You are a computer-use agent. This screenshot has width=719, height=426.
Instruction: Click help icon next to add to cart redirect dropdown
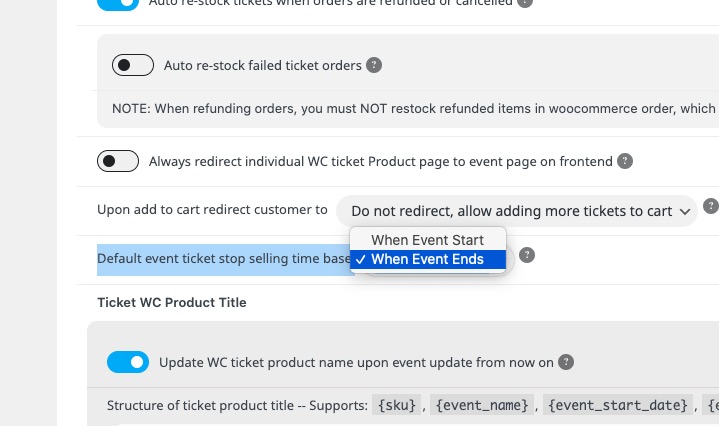[x=711, y=206]
